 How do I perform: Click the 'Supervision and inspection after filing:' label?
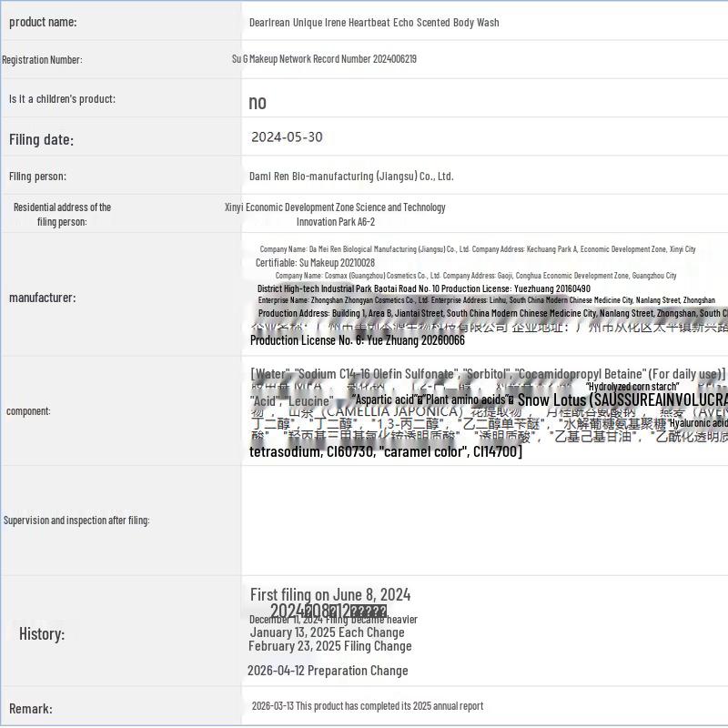coord(76,521)
